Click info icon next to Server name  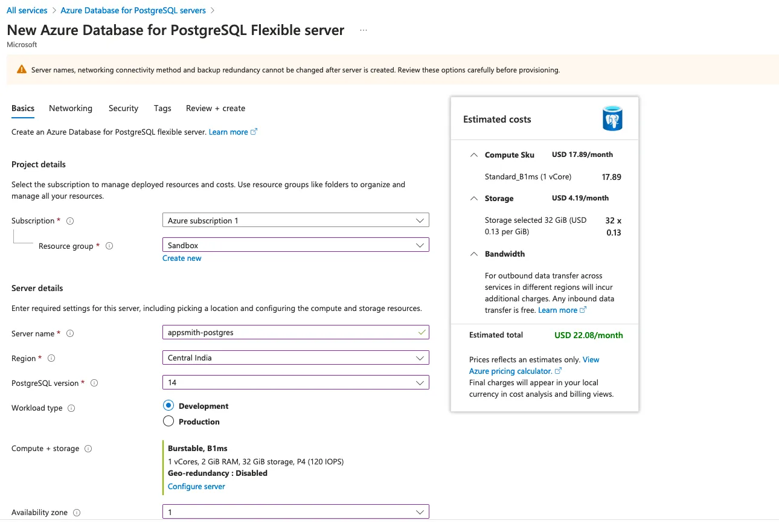[x=70, y=334]
